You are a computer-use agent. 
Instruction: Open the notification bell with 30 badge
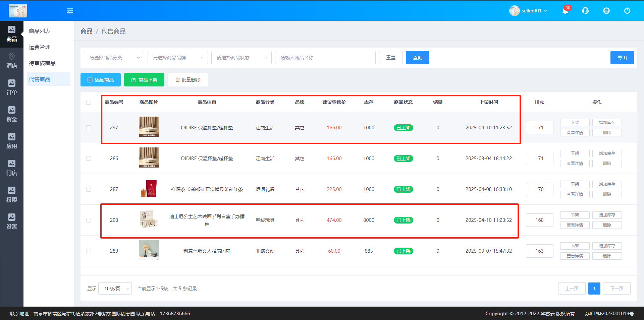coord(565,11)
